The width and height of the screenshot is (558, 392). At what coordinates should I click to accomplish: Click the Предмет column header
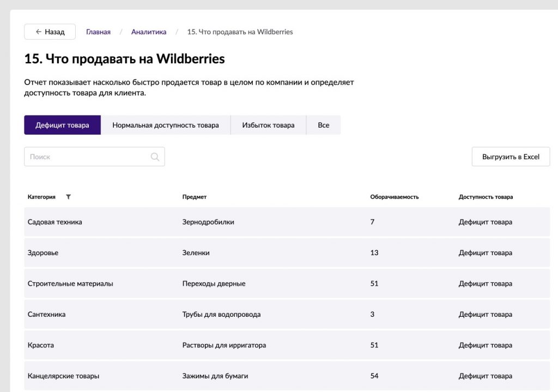click(x=195, y=197)
